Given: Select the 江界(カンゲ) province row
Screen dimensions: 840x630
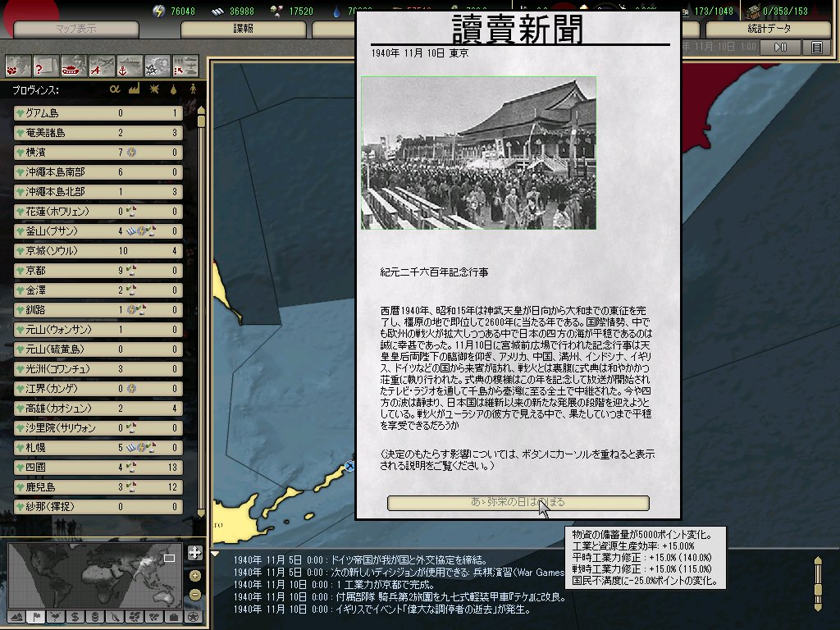Looking at the screenshot, I should pos(98,388).
